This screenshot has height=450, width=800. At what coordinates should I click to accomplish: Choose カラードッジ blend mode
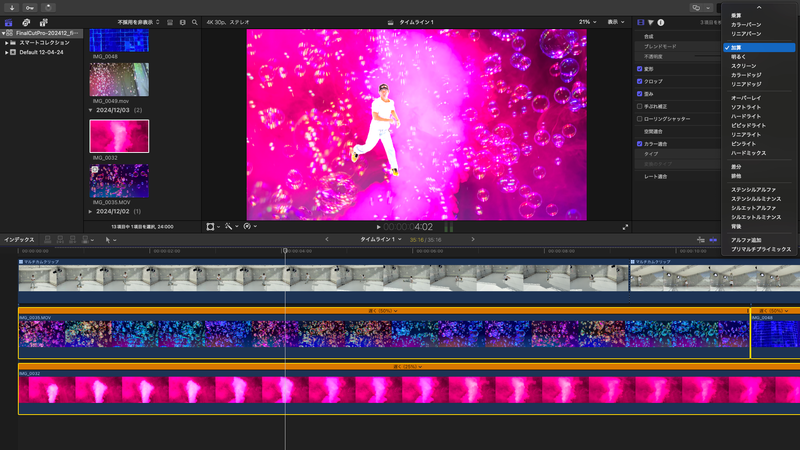click(x=746, y=76)
